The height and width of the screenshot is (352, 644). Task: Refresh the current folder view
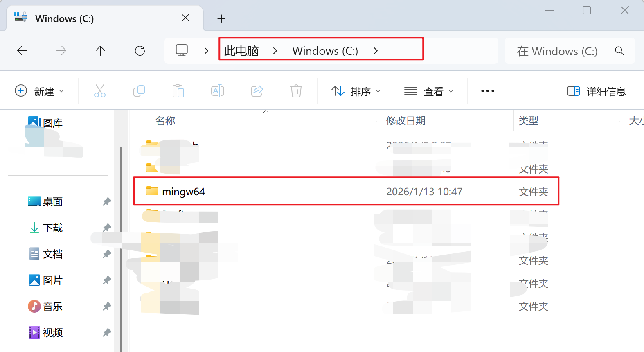tap(140, 51)
